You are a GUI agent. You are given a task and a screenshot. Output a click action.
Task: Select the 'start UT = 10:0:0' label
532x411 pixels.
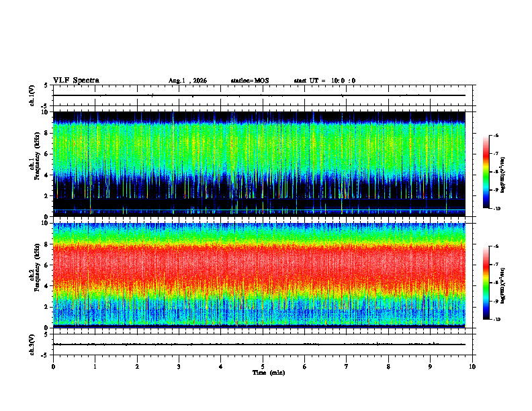(x=324, y=81)
